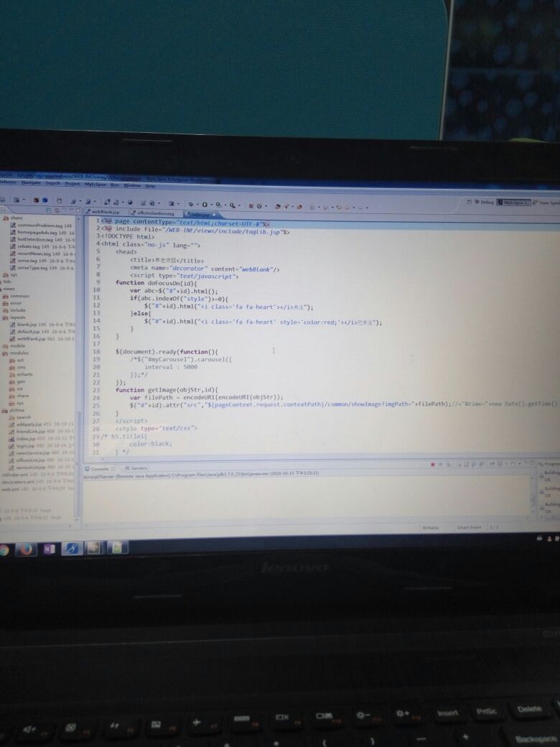Click the Run launch toolbar icon

tap(204, 204)
